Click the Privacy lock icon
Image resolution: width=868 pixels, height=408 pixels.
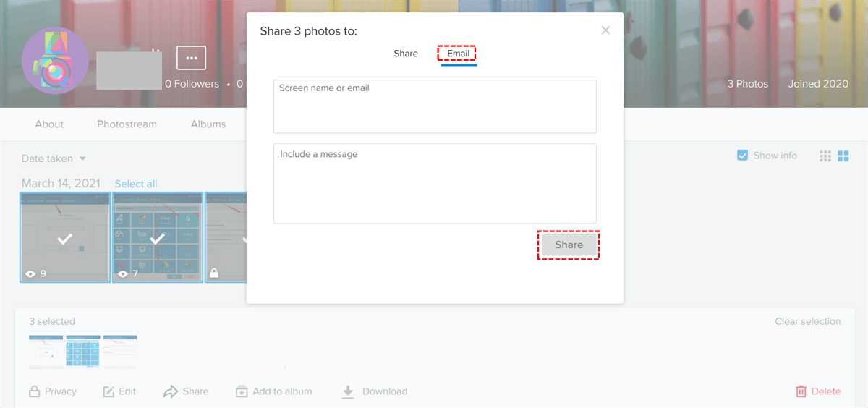point(34,391)
